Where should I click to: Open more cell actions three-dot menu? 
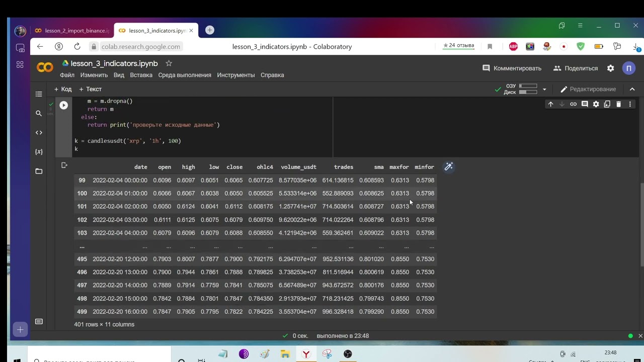click(630, 104)
